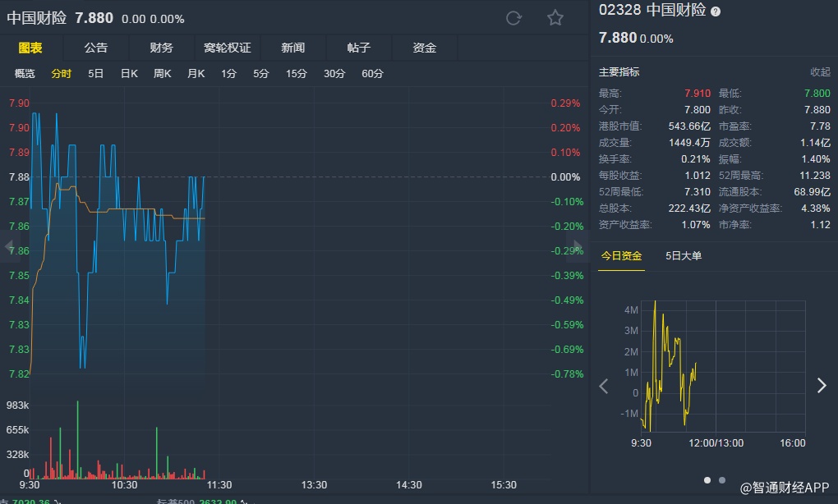
Task: Show the 5日大单 panel
Action: [x=684, y=256]
